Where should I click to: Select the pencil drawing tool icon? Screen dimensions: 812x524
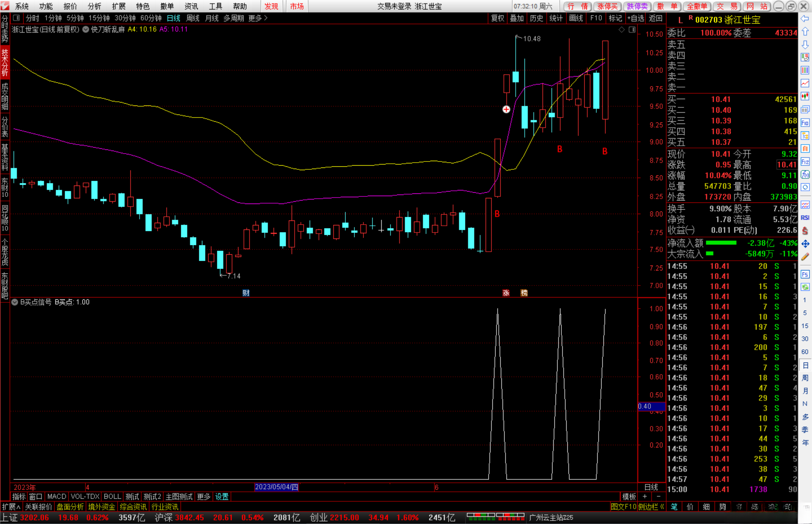[x=805, y=257]
